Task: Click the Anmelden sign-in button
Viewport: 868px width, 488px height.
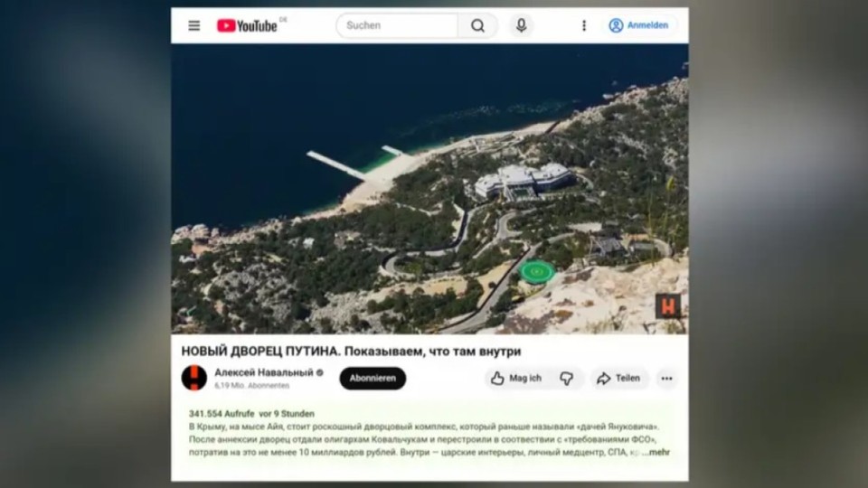Action: pos(638,25)
